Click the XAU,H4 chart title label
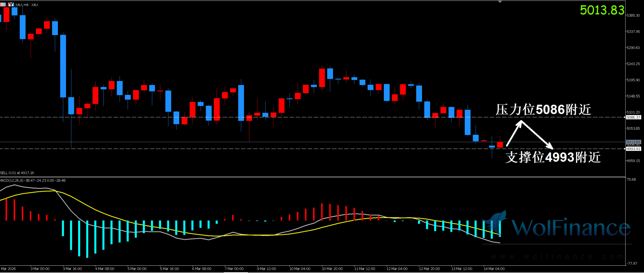The height and width of the screenshot is (273, 644). 27,5
